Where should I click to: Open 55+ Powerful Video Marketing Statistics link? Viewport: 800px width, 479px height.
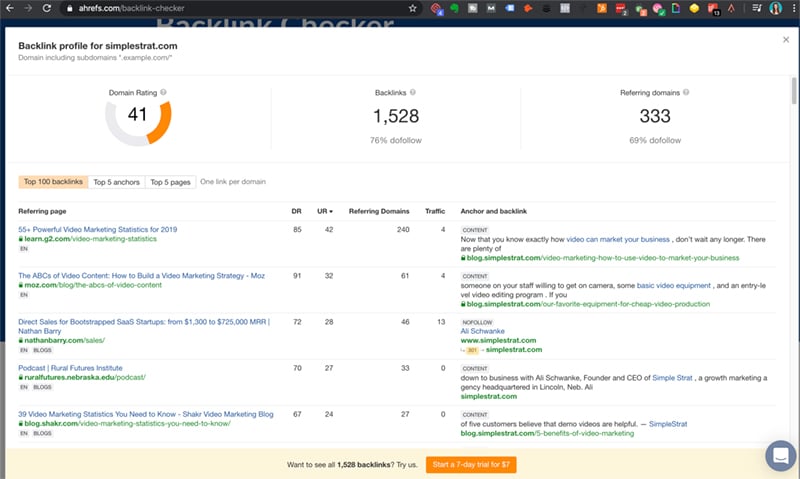coord(97,230)
